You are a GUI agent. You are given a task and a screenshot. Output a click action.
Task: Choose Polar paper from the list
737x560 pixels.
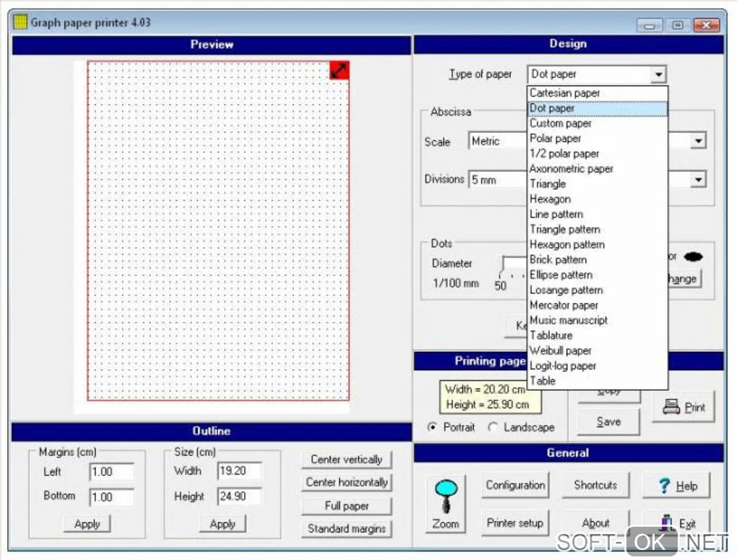598,138
